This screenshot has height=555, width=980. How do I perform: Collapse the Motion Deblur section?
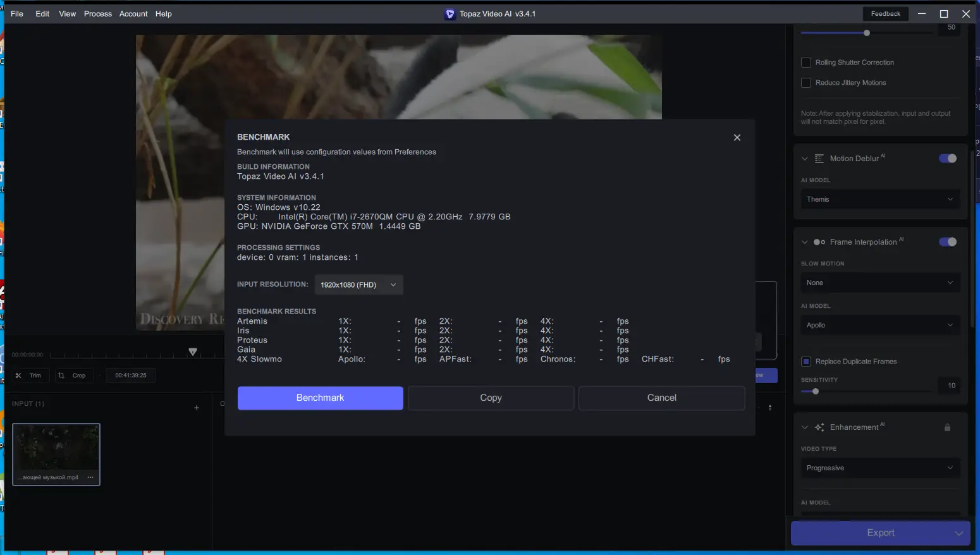[x=805, y=159]
